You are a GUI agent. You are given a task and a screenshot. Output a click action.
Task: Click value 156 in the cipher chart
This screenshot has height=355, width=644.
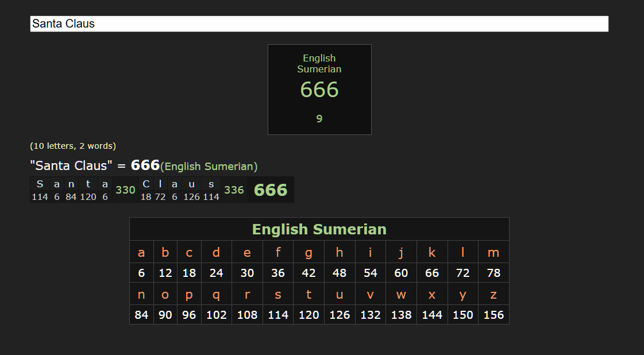pos(493,315)
